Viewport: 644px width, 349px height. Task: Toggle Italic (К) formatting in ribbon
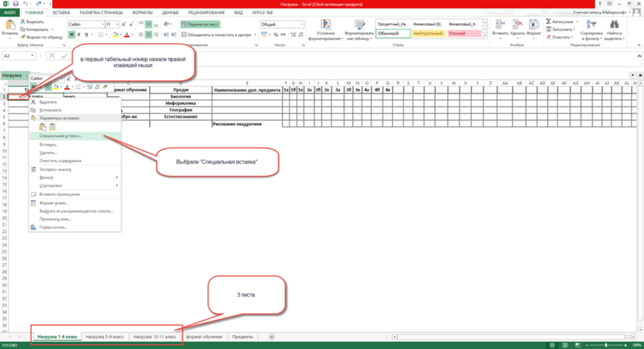point(79,34)
